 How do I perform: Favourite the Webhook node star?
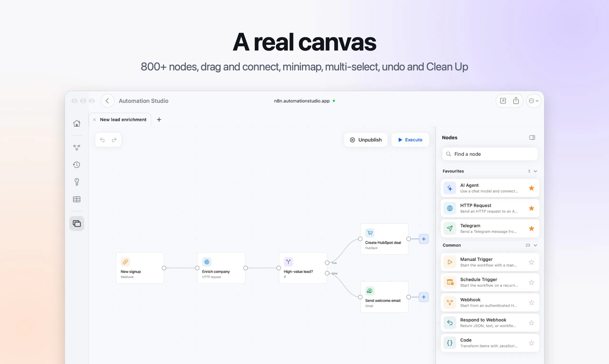coord(531,302)
